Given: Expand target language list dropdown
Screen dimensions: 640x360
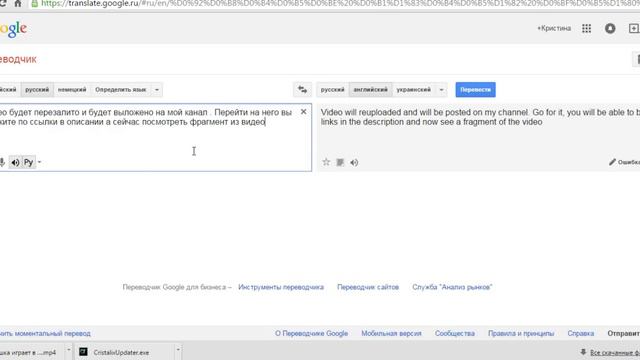Looking at the screenshot, I should (441, 89).
